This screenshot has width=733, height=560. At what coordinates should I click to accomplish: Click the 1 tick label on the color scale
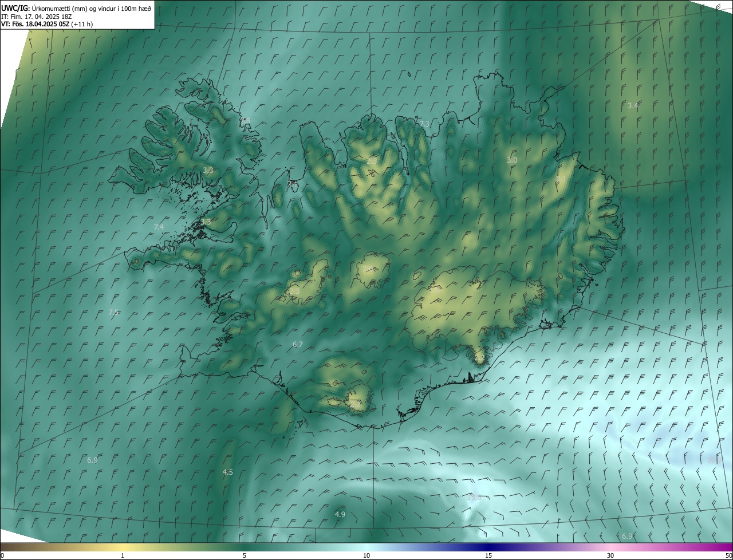pyautogui.click(x=123, y=555)
